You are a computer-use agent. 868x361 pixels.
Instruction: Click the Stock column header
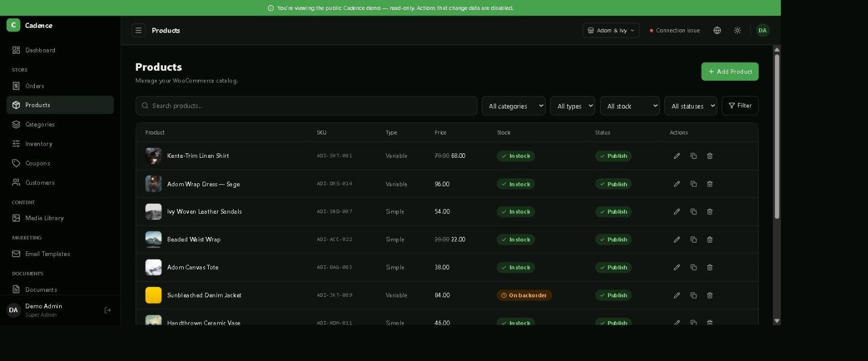tap(503, 133)
